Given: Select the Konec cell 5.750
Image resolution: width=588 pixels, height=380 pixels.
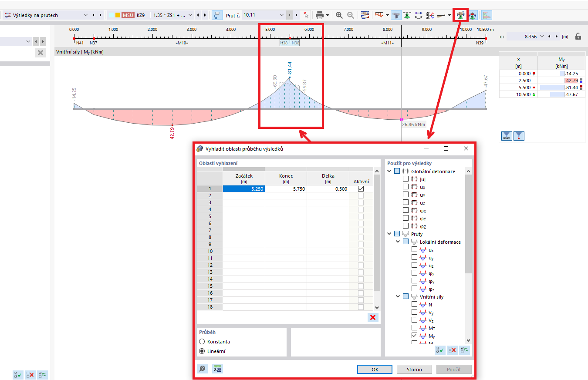Looking at the screenshot, I should (x=286, y=189).
